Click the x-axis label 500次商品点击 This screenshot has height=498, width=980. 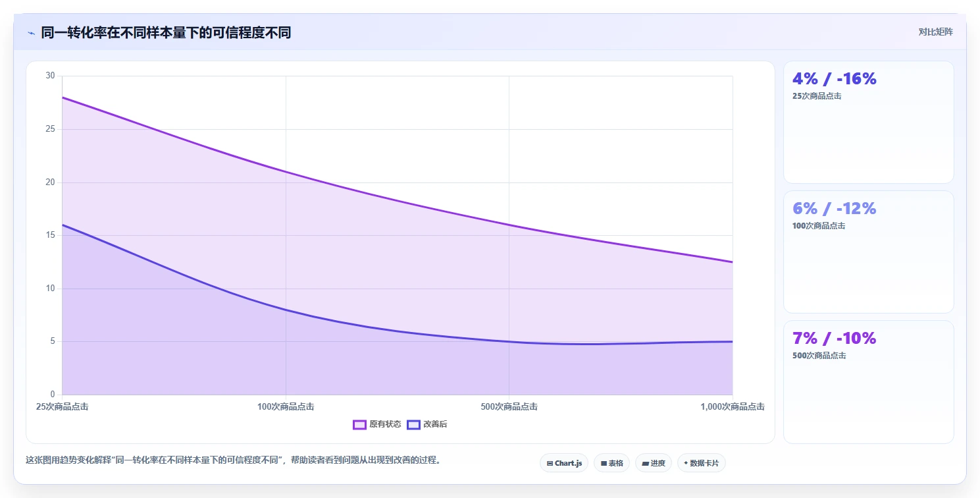(509, 407)
